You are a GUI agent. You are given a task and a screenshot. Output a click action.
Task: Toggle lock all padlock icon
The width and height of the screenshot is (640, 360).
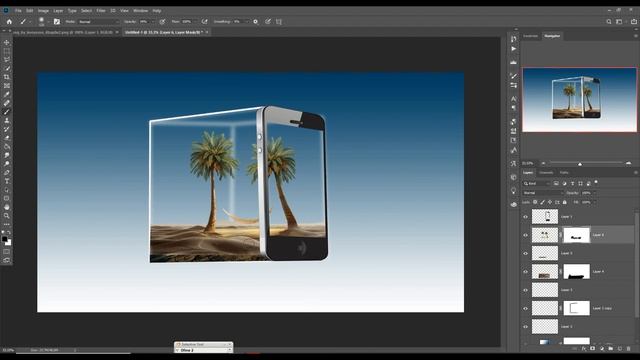(x=565, y=202)
